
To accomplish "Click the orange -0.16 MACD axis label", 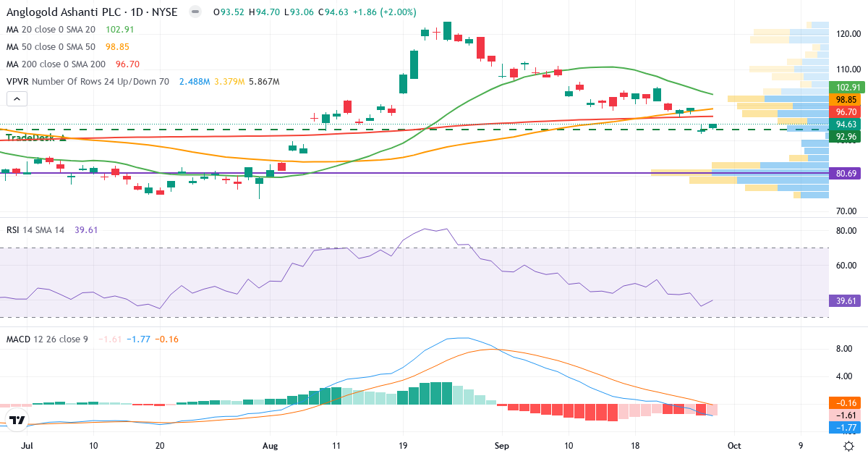I will [x=846, y=402].
